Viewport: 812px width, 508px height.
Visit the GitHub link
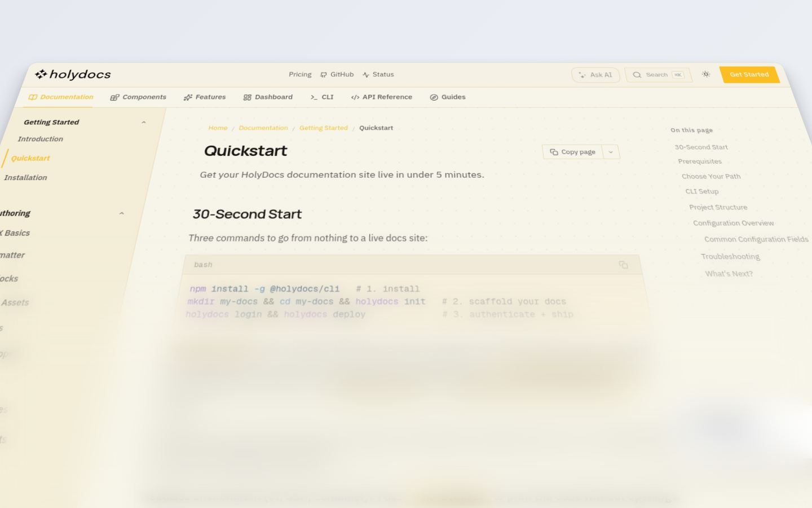[x=337, y=75]
